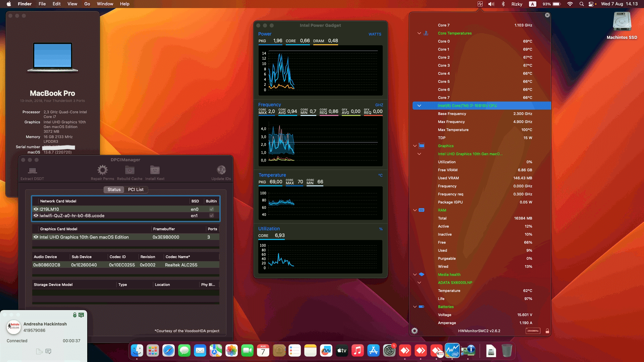Switch to PCI List tab in DPCIManager
Image resolution: width=644 pixels, height=362 pixels.
coord(136,189)
